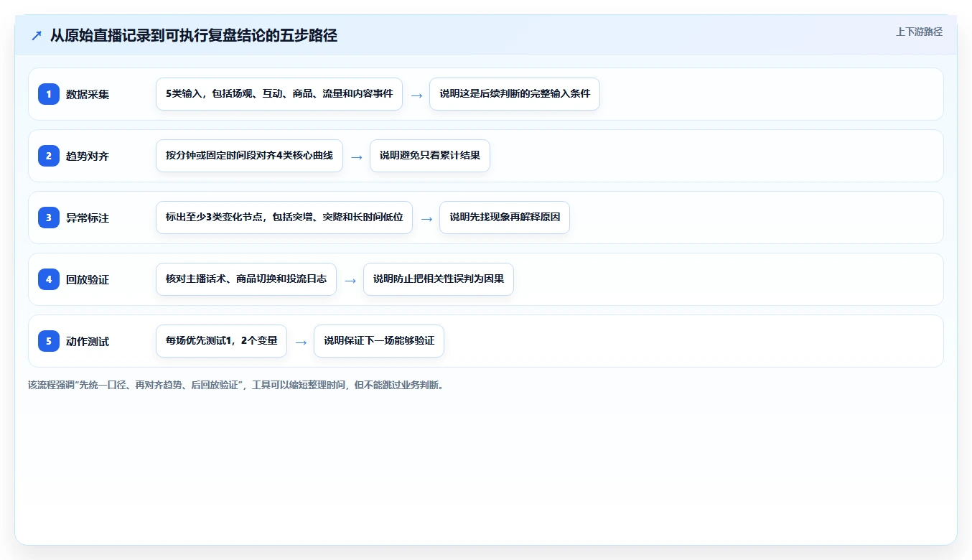Screen dimensions: 972x560
Task: Click the arrow in the 动作测试 row
Action: (x=301, y=342)
